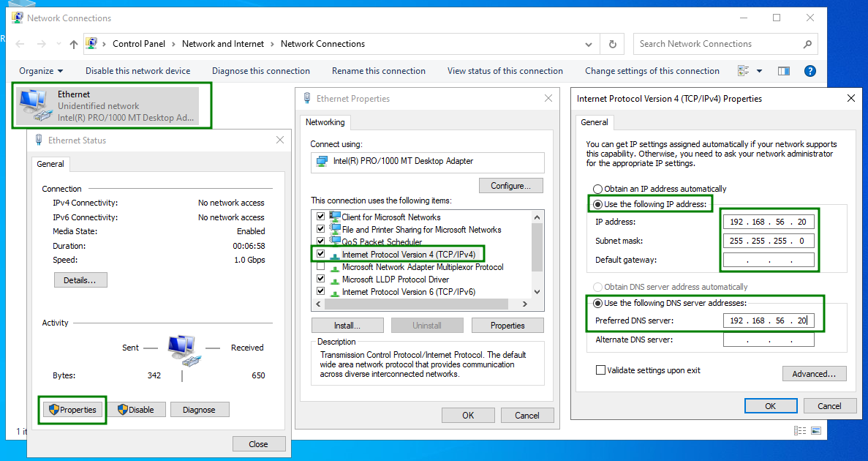
Task: Click File and Printer Sharing item icon
Action: 334,229
